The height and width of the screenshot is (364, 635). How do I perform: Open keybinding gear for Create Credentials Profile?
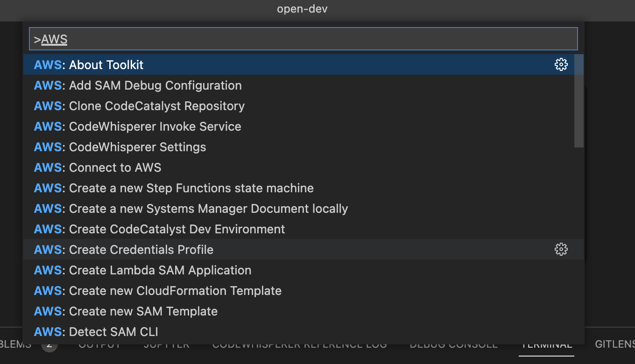click(561, 249)
